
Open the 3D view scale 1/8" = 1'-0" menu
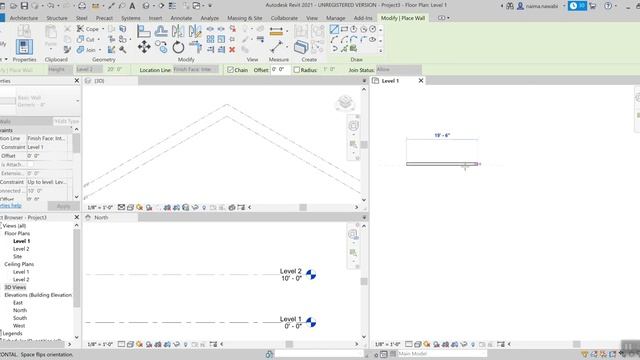[100, 207]
